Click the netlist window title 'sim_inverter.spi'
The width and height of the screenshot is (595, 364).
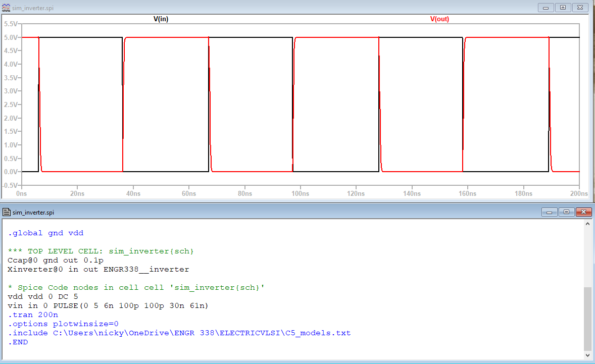pos(33,213)
